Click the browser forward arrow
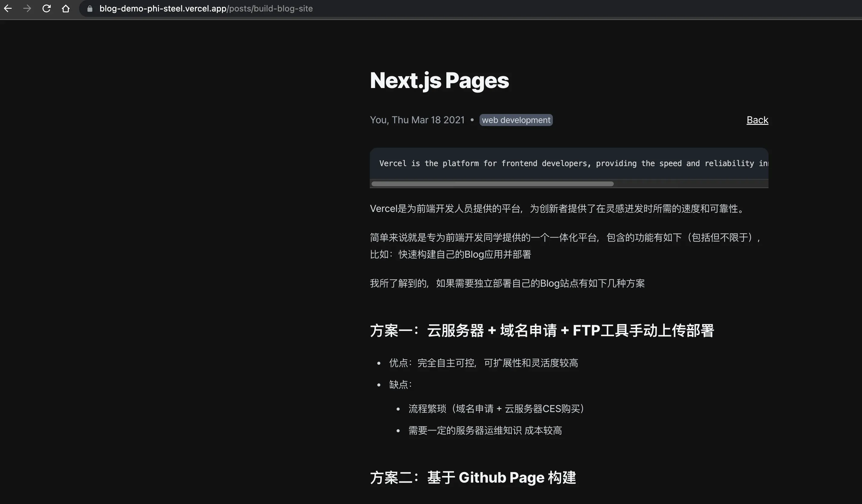 tap(27, 8)
